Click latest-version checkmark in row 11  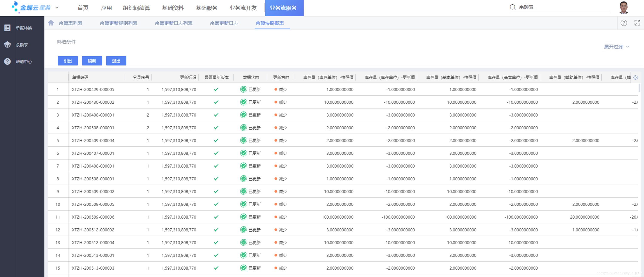(x=216, y=217)
